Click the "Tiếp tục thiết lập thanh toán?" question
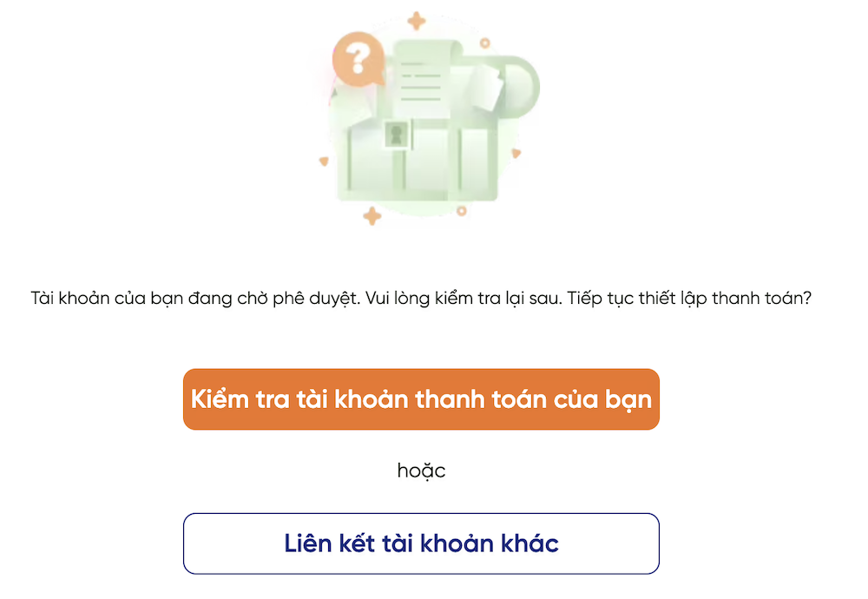Viewport: 868px width, 599px height. click(x=689, y=299)
